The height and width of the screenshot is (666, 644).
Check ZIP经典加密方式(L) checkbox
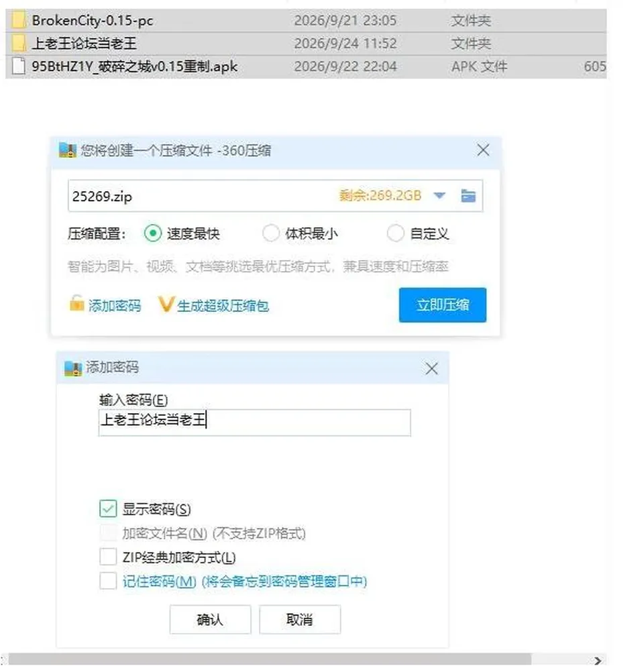[x=108, y=557]
